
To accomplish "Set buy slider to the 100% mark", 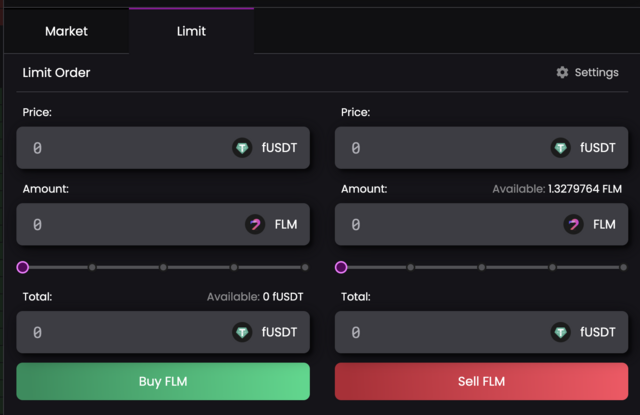I will pos(305,267).
